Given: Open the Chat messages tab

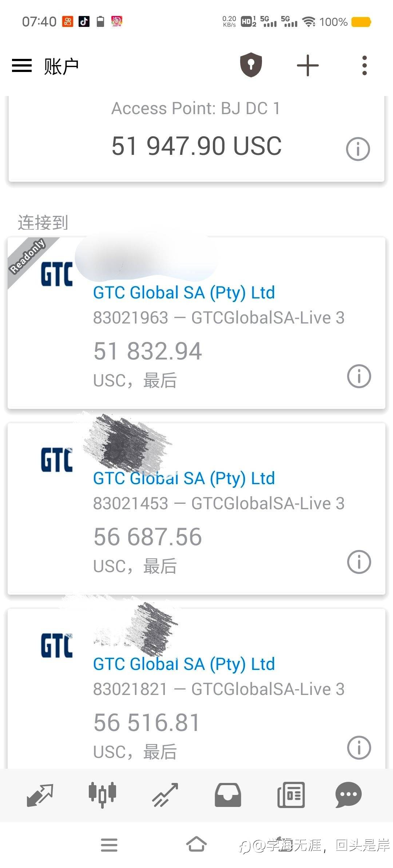Looking at the screenshot, I should tap(349, 795).
